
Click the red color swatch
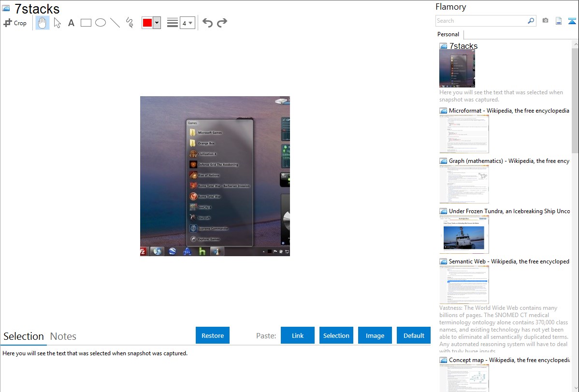pyautogui.click(x=147, y=23)
